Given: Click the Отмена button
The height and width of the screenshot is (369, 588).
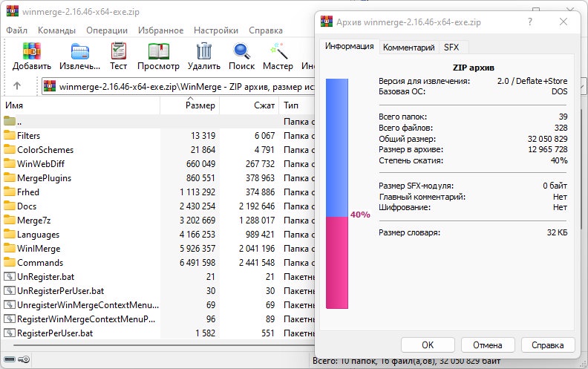Looking at the screenshot, I should 488,345.
